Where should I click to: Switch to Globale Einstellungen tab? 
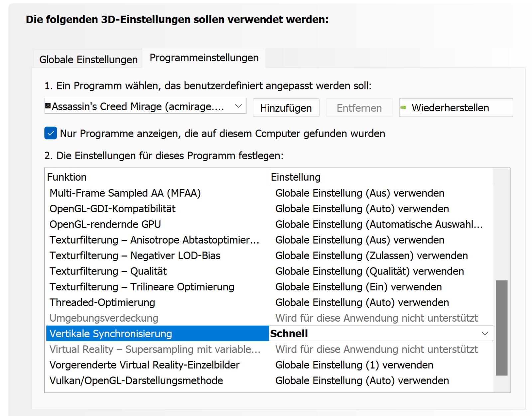[88, 59]
